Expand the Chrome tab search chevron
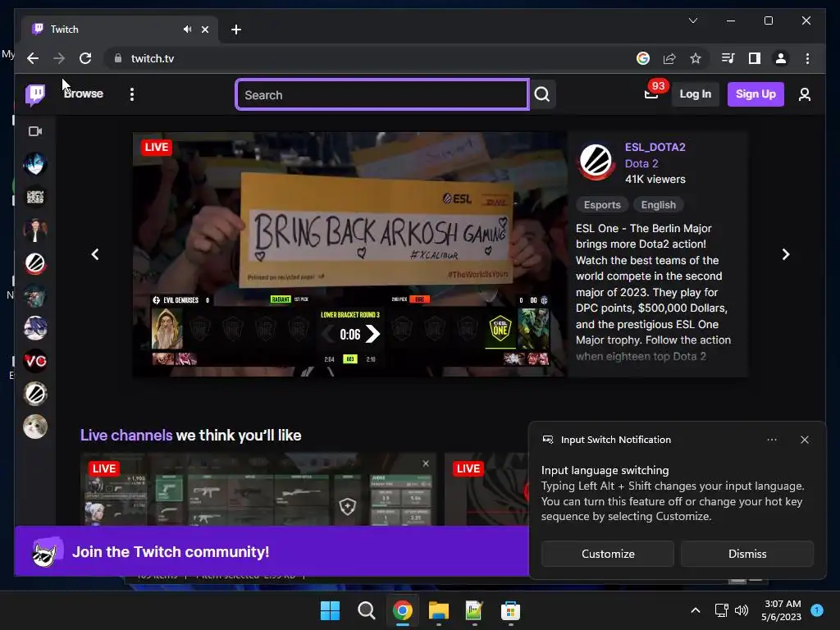The height and width of the screenshot is (630, 840). coord(692,21)
